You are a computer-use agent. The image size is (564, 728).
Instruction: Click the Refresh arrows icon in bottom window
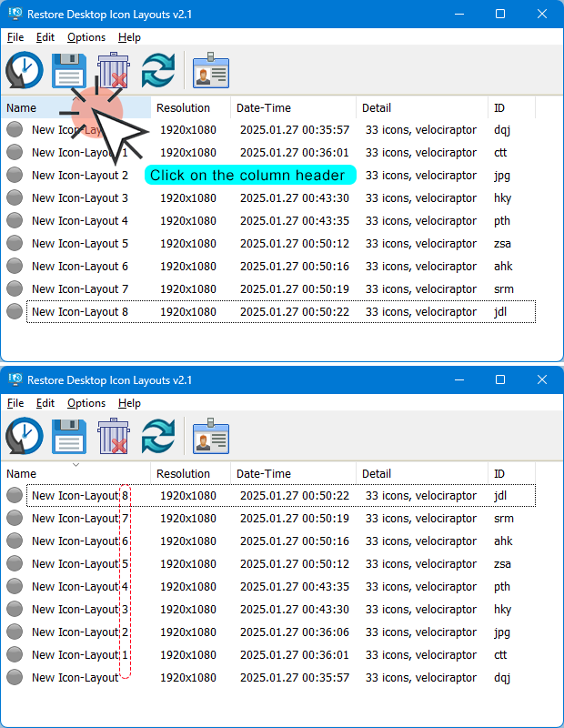pyautogui.click(x=158, y=437)
